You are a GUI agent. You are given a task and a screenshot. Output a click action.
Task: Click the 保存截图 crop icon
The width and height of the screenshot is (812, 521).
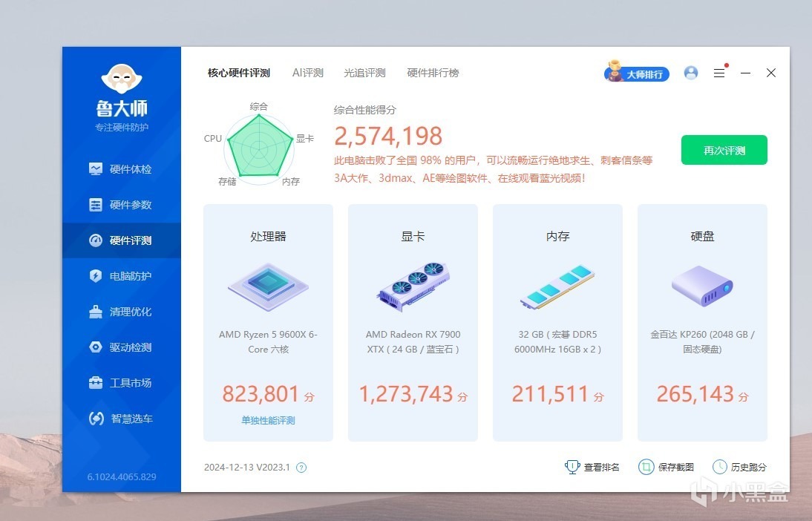[x=646, y=467]
